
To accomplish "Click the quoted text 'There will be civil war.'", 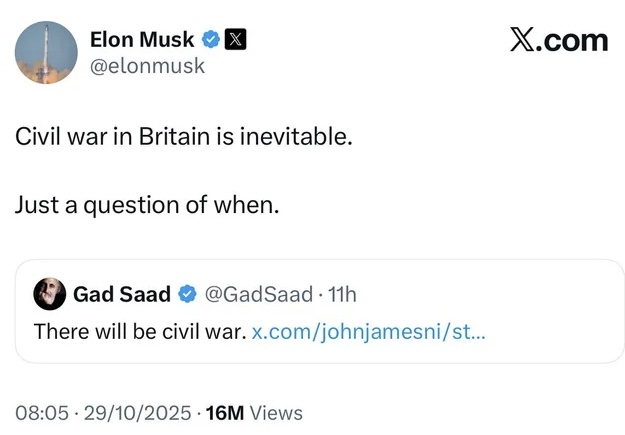I will (x=139, y=330).
